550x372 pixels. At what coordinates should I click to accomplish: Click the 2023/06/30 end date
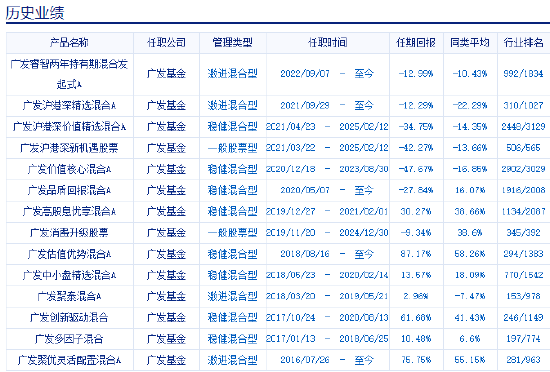click(x=364, y=169)
